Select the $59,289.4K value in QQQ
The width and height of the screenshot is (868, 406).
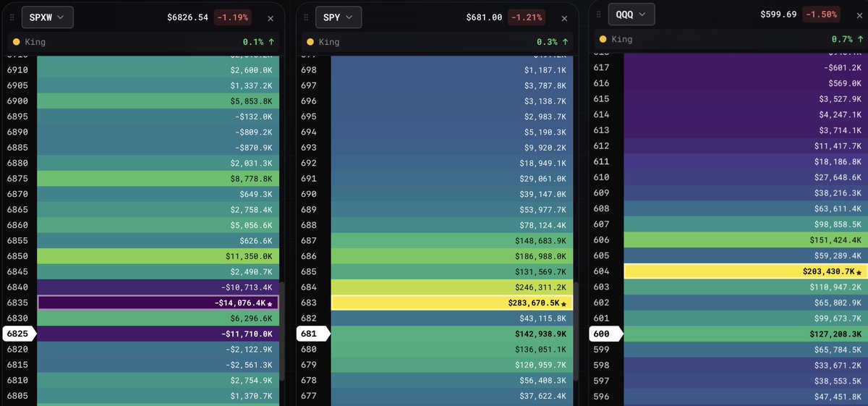click(838, 255)
